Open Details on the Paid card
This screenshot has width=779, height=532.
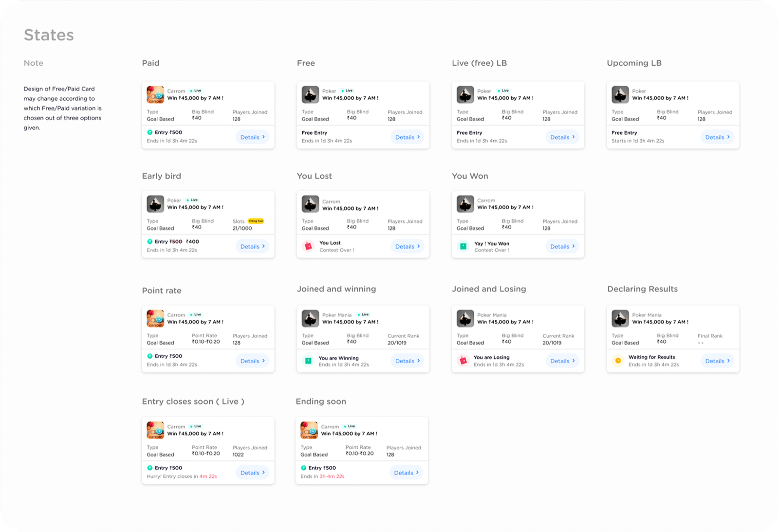tap(252, 137)
